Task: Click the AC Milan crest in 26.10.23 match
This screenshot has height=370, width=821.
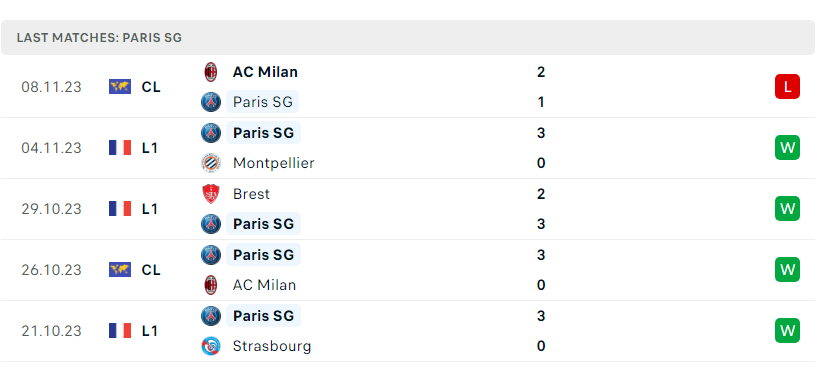Action: click(210, 285)
